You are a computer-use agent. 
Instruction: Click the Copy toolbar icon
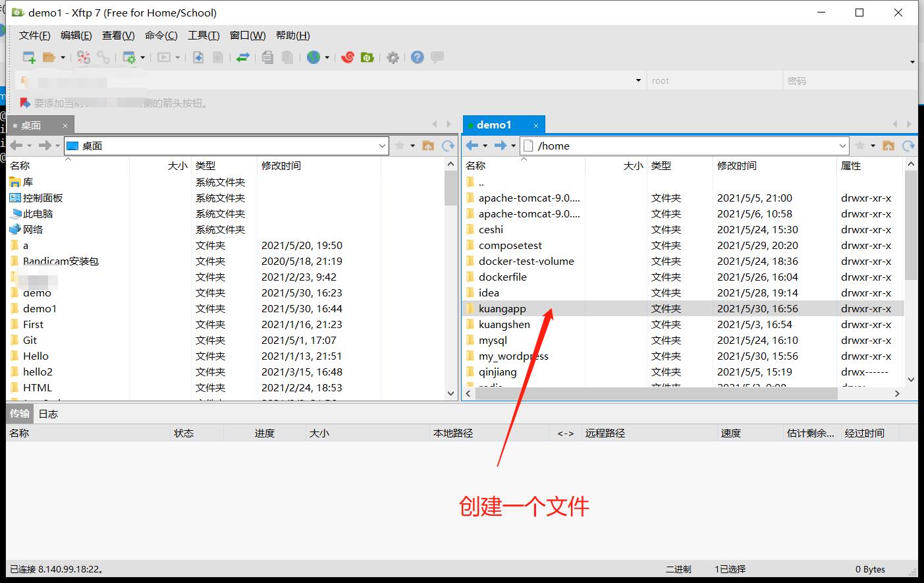pos(267,57)
